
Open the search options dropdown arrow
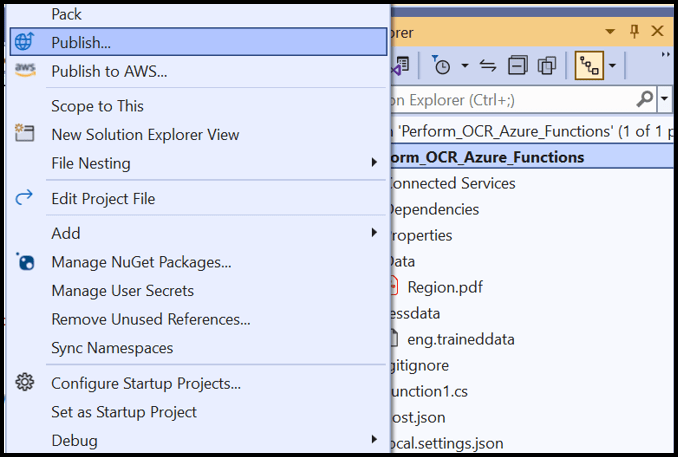pyautogui.click(x=665, y=99)
